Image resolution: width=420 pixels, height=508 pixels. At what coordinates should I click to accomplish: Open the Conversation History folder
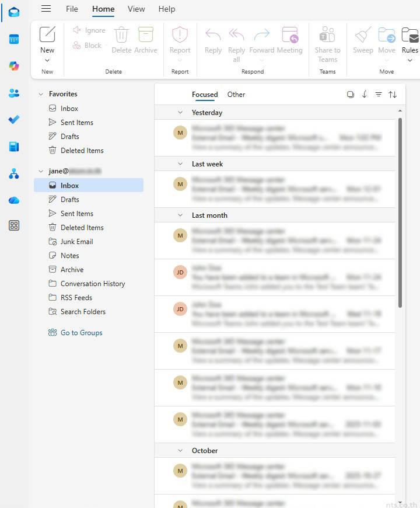pyautogui.click(x=89, y=283)
